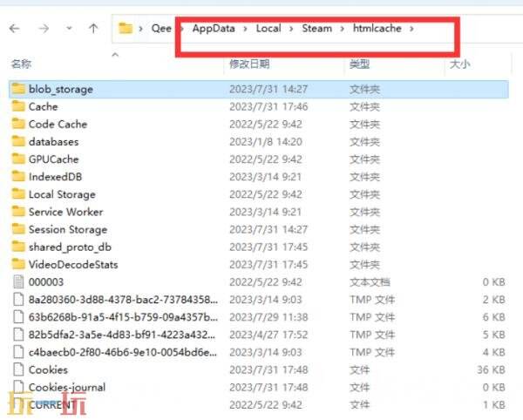Click the 2023/7/29 11:38 date cell
Image resolution: width=523 pixels, height=420 pixels.
[268, 317]
